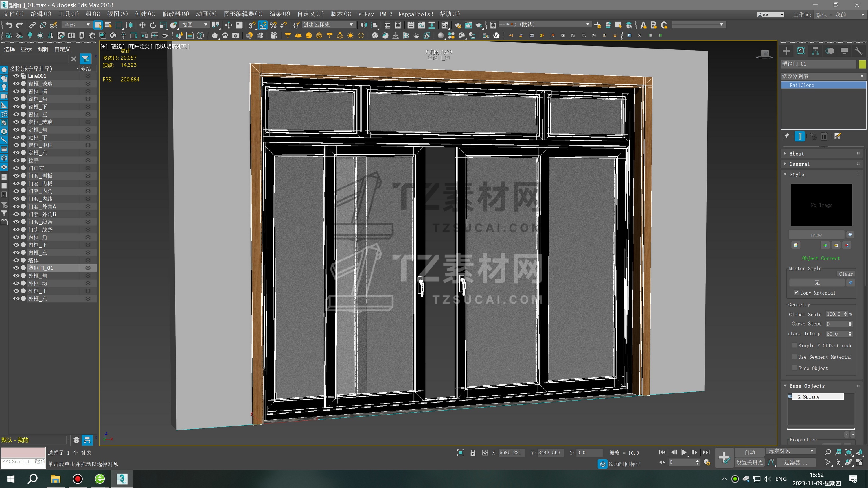Viewport: 868px width, 488px height.
Task: Uncheck the Copy Material checkbox
Action: pos(796,293)
